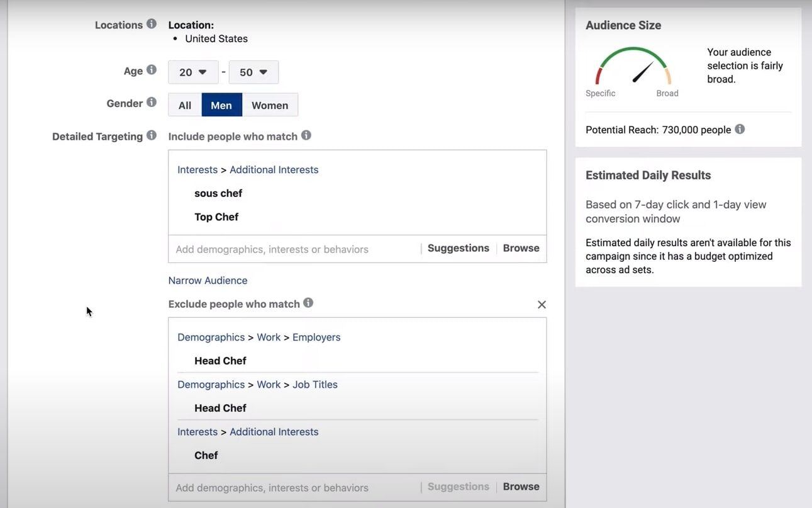Open Browse in exclude targeting box
Image resolution: width=812 pixels, height=508 pixels.
click(521, 487)
